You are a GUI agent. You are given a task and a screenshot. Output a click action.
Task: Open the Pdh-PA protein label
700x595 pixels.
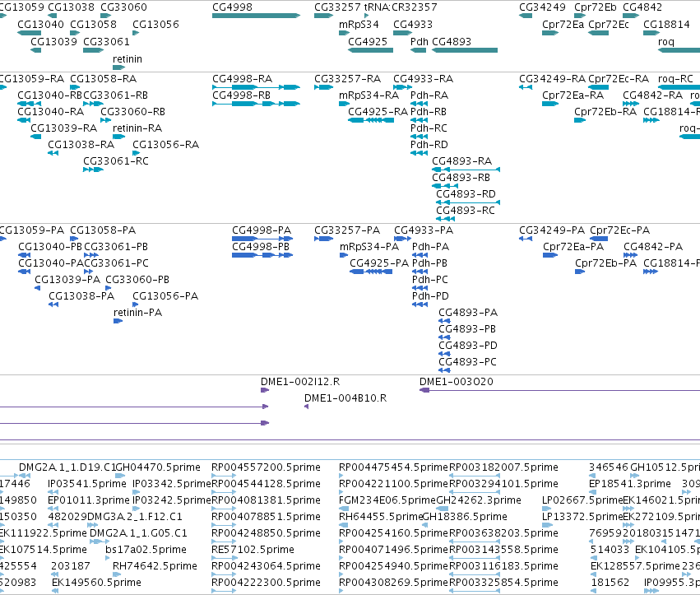coord(430,247)
